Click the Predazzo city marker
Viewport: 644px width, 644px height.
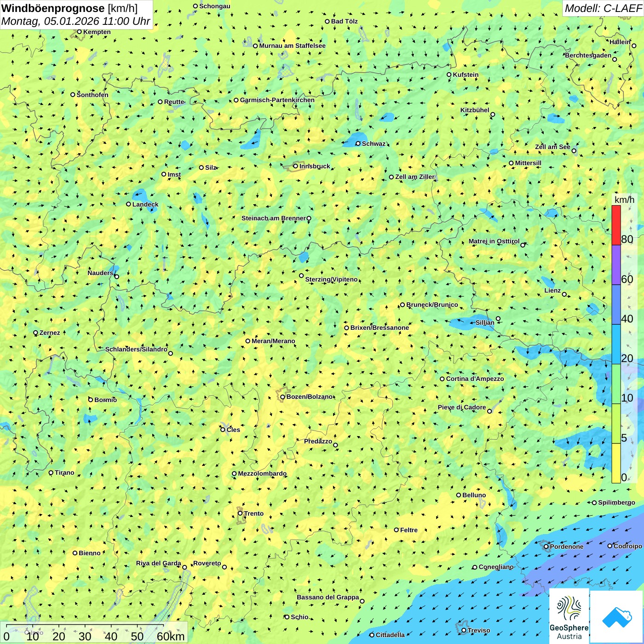click(335, 445)
